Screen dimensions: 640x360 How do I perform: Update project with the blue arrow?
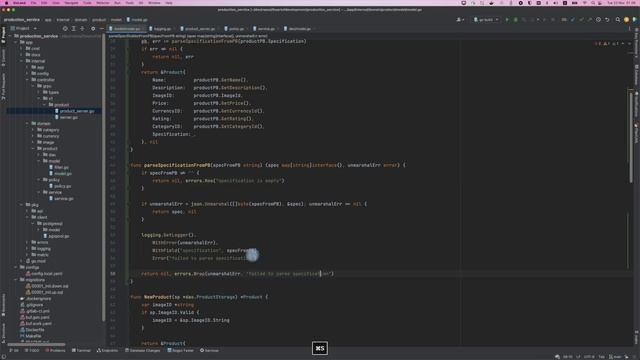point(572,20)
